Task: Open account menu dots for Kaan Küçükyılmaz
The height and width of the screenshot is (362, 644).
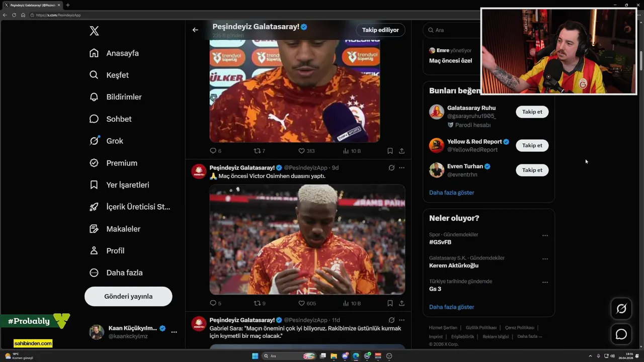Action: pos(174,332)
